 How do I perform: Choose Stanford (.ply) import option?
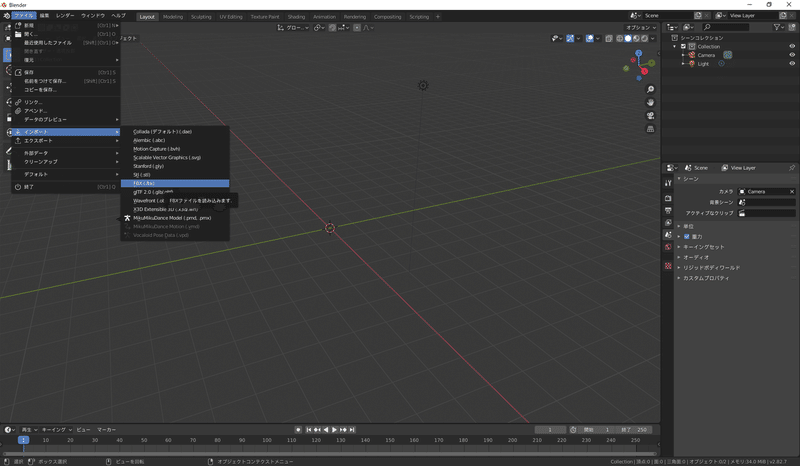point(175,166)
